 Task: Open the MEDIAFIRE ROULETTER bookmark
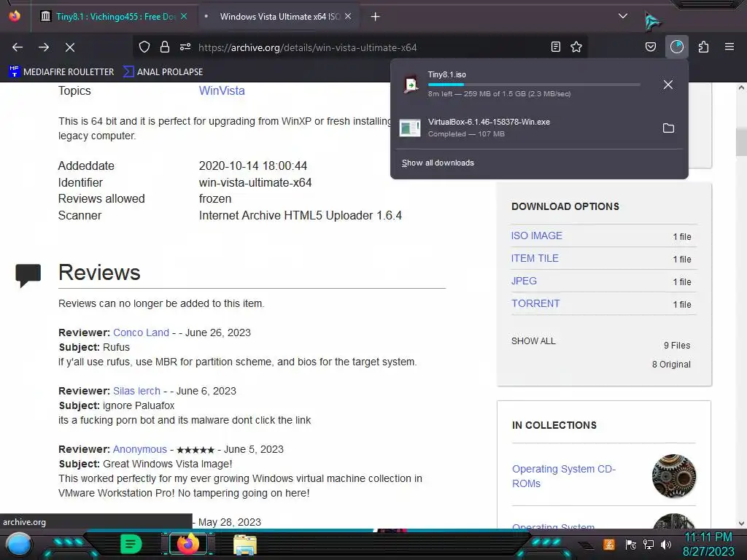tap(61, 72)
